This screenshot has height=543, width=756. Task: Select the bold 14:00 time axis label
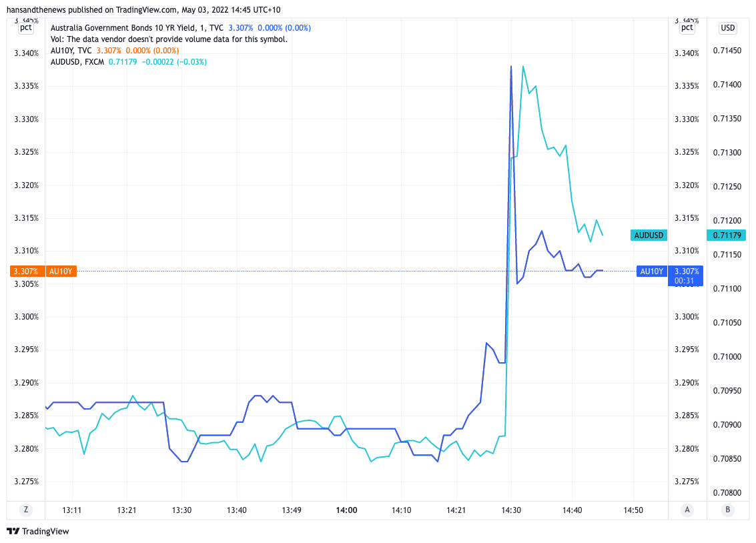click(x=346, y=510)
